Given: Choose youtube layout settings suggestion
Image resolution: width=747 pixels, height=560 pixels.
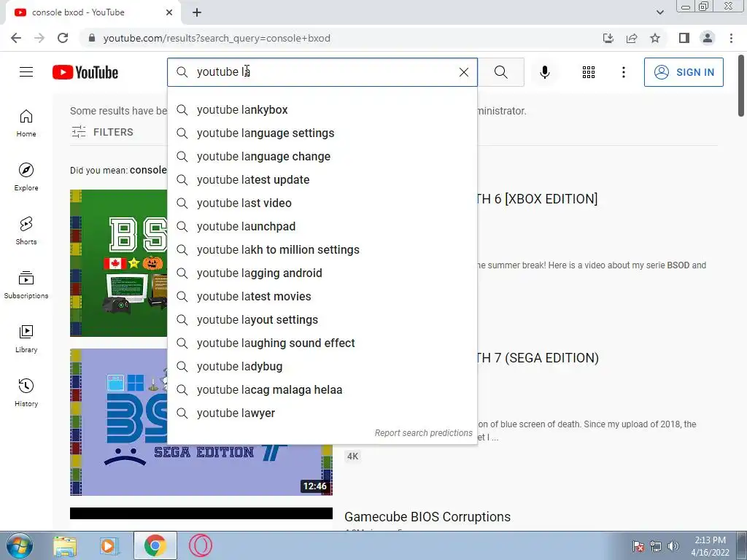Looking at the screenshot, I should tap(322, 319).
